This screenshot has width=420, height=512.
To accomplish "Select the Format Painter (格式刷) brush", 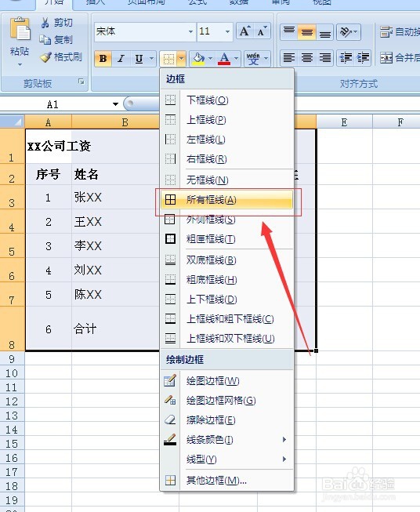I will pos(61,57).
